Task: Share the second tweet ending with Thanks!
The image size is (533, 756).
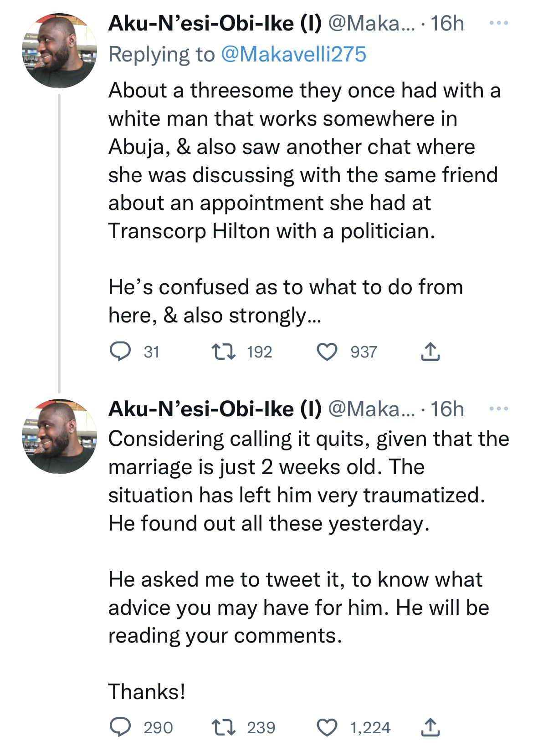Action: (430, 727)
